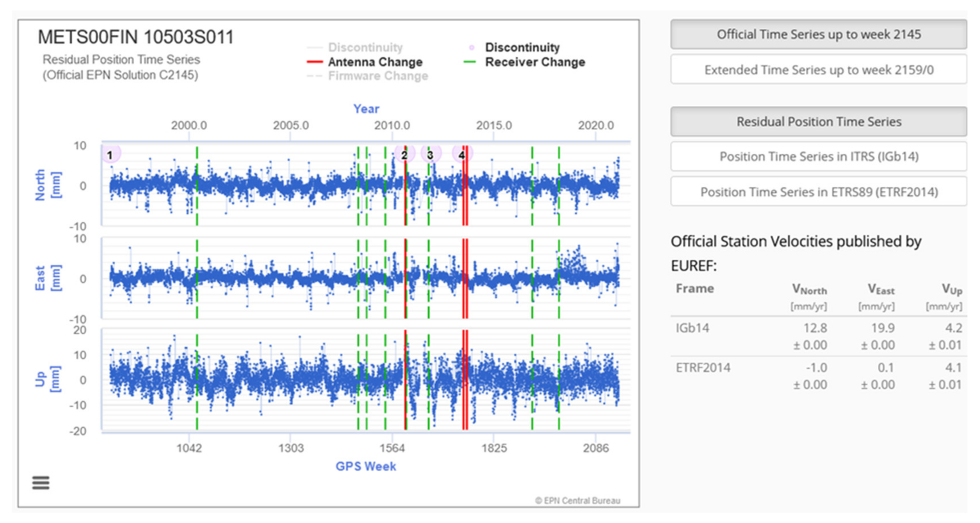Toggle the purple-dot Discontinuity legend entry

point(522,48)
